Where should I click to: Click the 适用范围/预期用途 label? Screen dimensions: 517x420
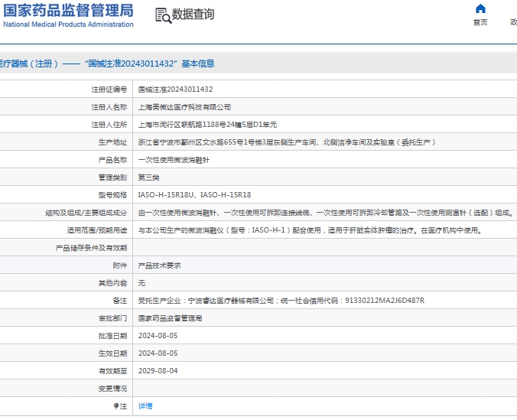tap(97, 230)
